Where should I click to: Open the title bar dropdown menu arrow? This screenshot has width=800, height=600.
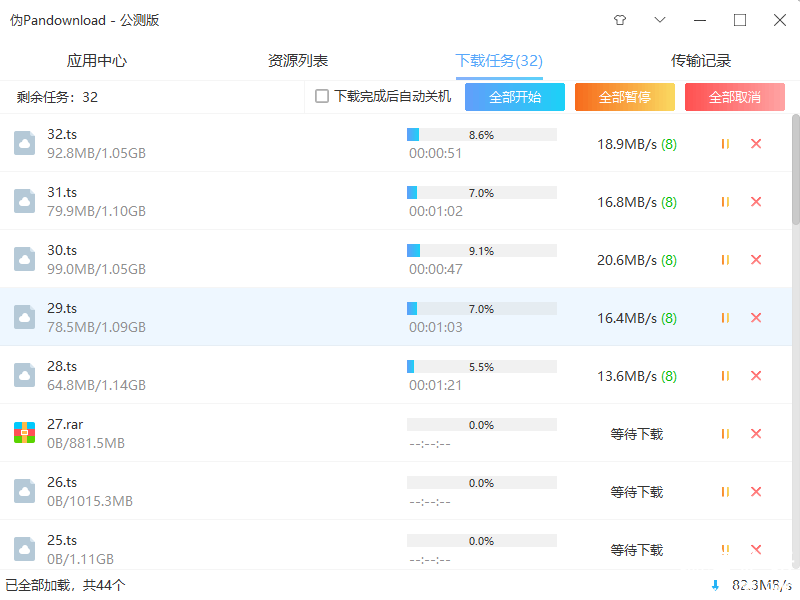click(660, 20)
